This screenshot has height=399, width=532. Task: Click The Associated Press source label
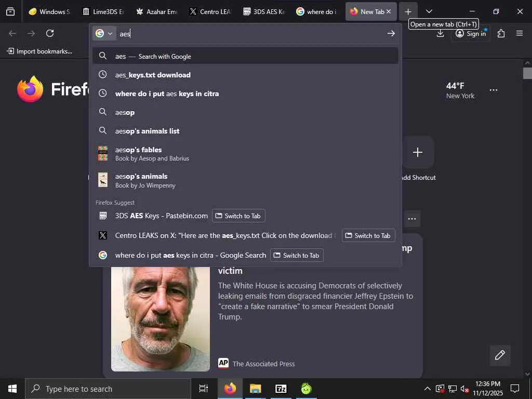coord(263,364)
